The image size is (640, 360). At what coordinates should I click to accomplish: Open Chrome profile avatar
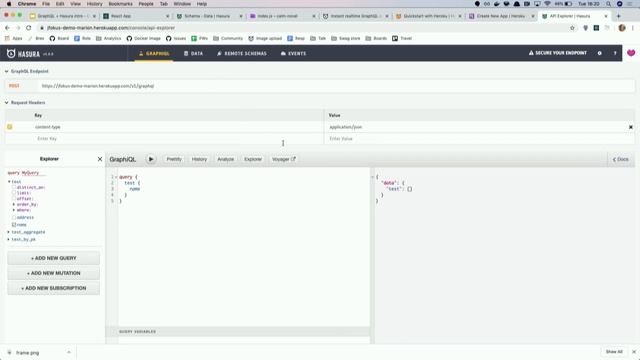point(622,28)
